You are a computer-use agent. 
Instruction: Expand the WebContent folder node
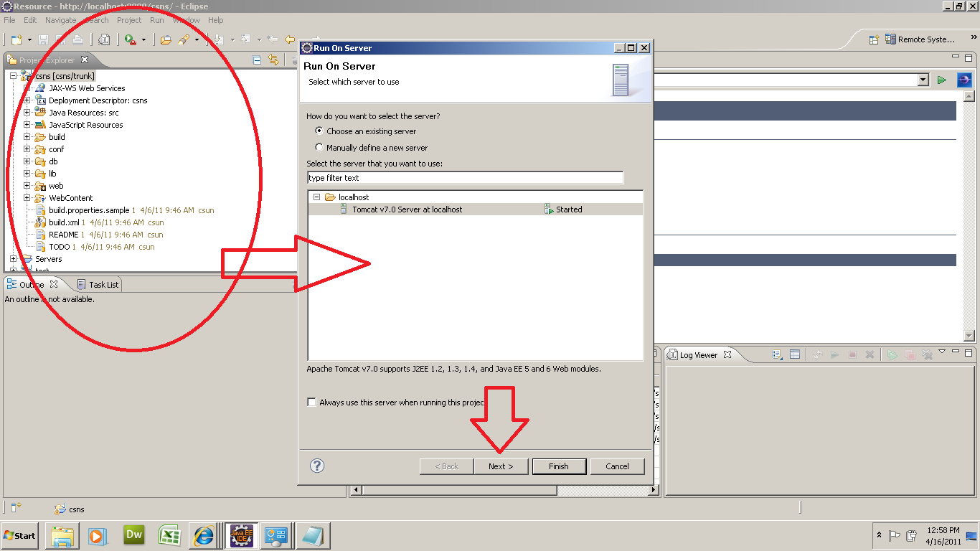(27, 198)
